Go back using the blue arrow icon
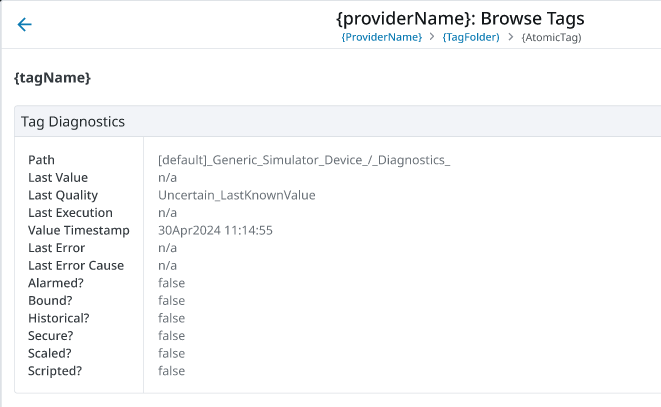 (x=24, y=24)
